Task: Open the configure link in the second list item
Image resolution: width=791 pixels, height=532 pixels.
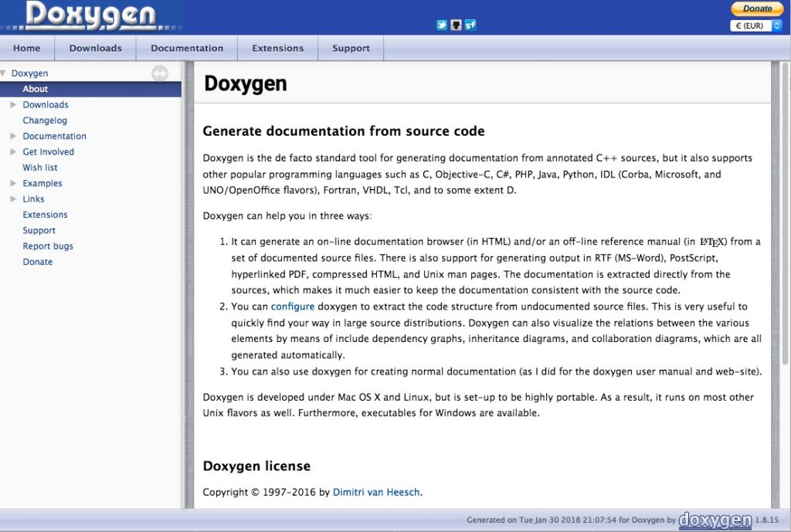Action: pos(292,306)
